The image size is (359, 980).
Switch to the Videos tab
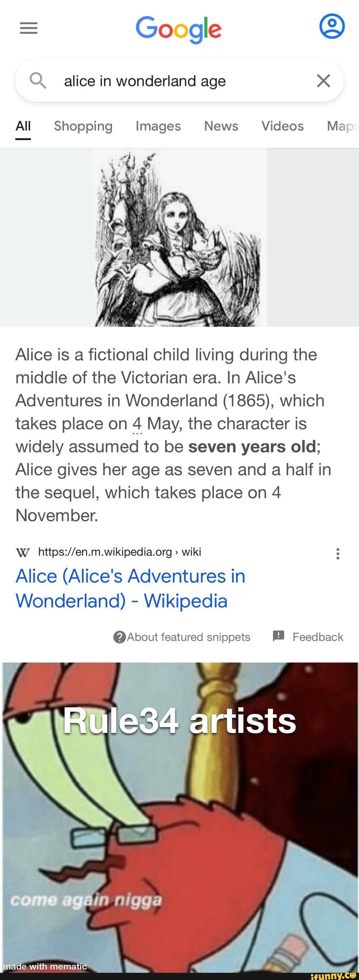click(x=282, y=126)
